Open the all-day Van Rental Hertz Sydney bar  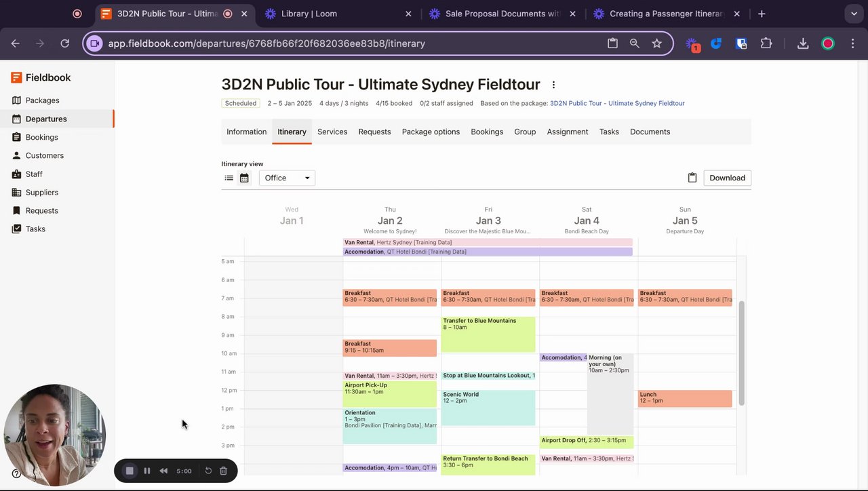(488, 242)
